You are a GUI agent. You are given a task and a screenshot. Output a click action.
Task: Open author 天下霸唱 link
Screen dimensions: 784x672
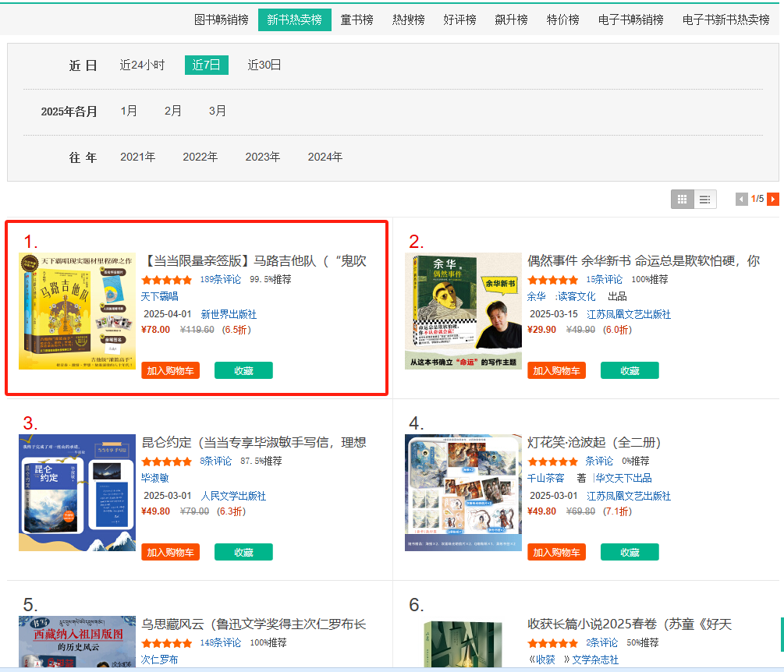[x=159, y=297]
